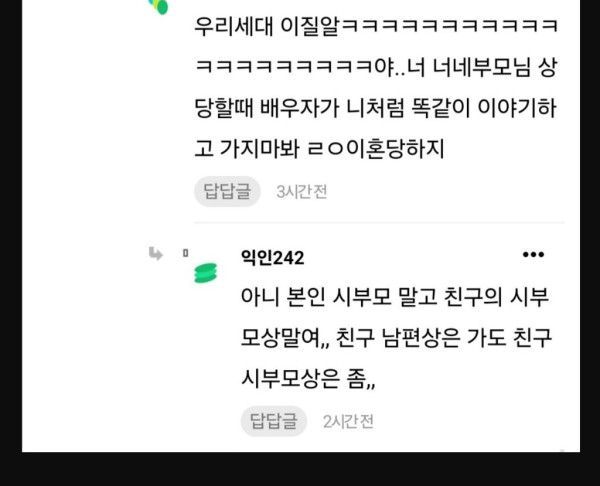Tap 답답글 button next to 2시간전
Screen dimensions: 600x486
[274, 421]
